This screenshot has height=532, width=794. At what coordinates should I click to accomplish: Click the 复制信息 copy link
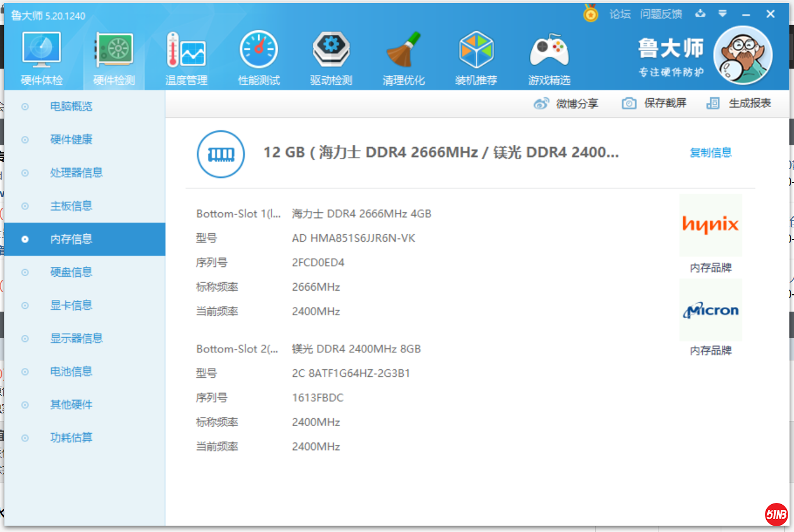click(x=710, y=153)
